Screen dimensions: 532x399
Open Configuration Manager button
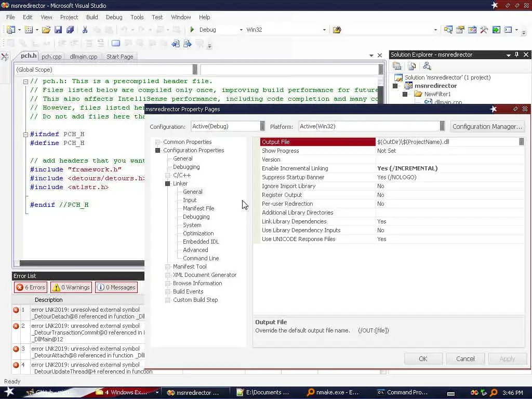click(487, 127)
